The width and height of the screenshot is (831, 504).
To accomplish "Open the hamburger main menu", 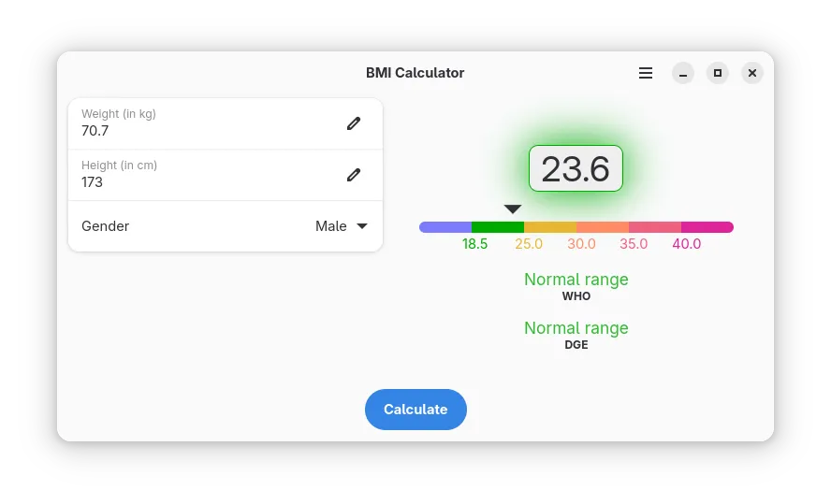I will click(646, 73).
